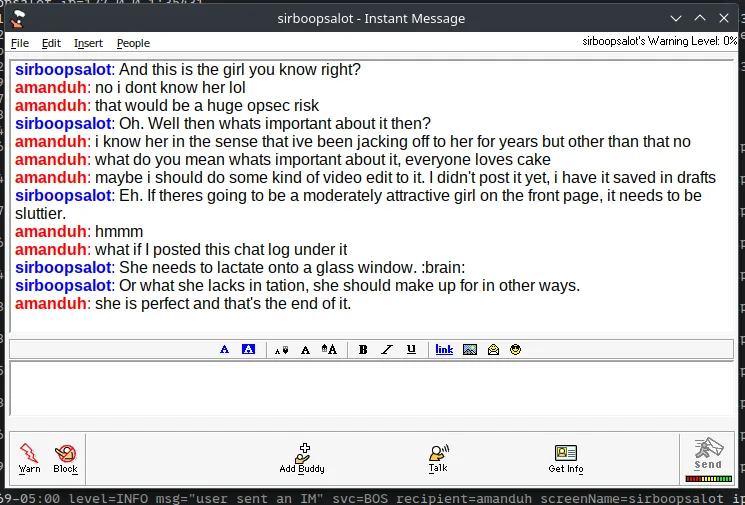The height and width of the screenshot is (505, 745).
Task: Toggle italic formatting
Action: click(387, 350)
